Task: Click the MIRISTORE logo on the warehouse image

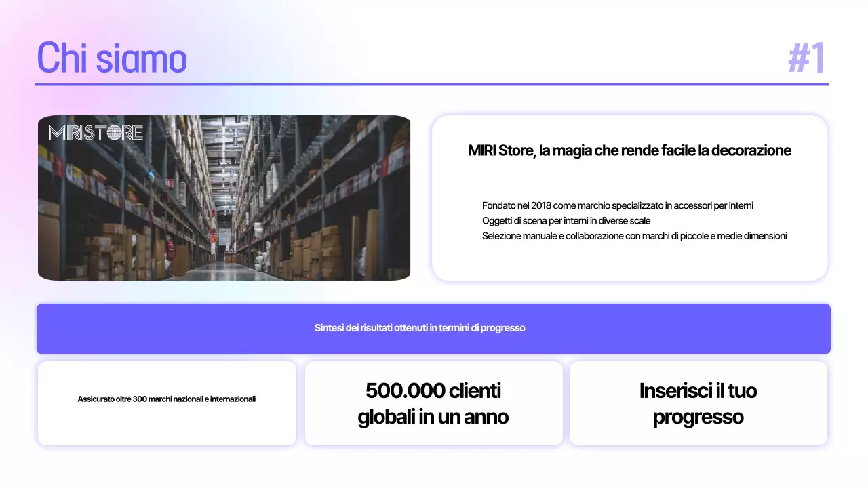Action: [x=95, y=132]
